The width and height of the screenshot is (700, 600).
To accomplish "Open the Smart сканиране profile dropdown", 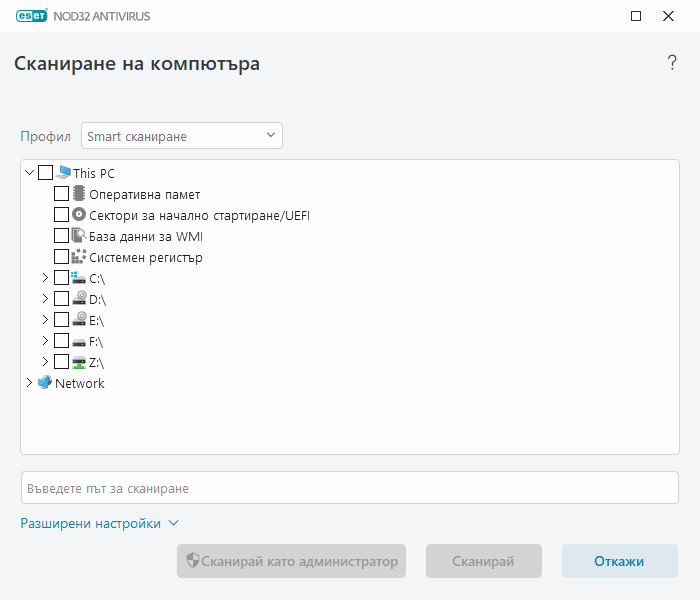I will tap(182, 136).
